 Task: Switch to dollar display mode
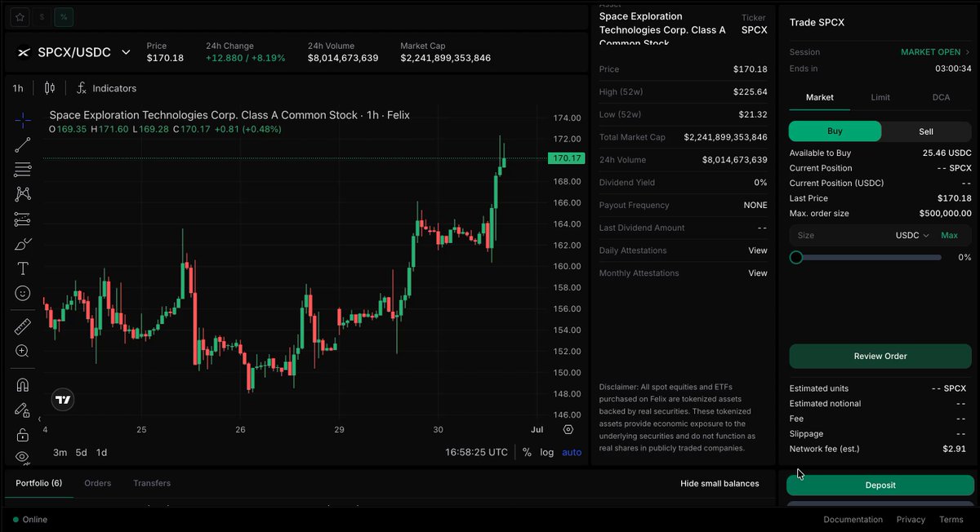(42, 16)
